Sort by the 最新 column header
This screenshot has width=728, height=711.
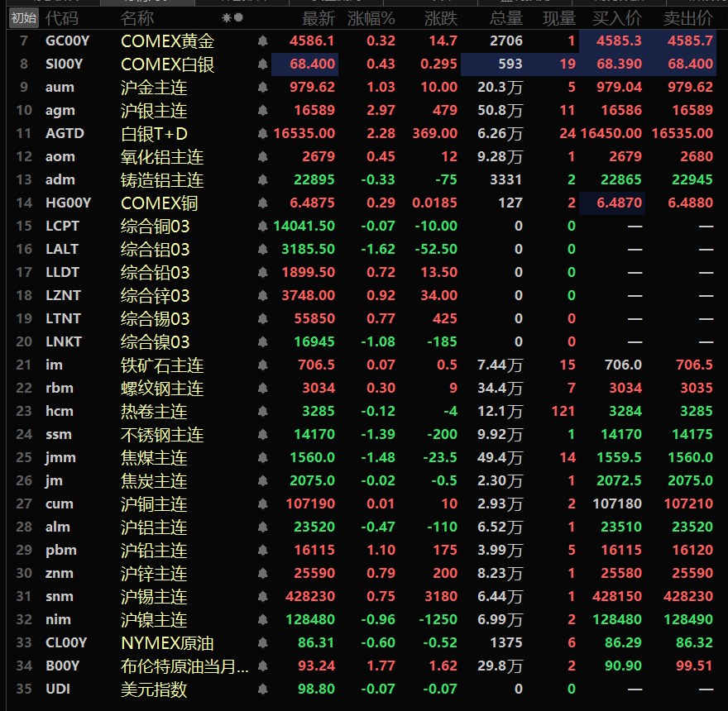pyautogui.click(x=318, y=18)
